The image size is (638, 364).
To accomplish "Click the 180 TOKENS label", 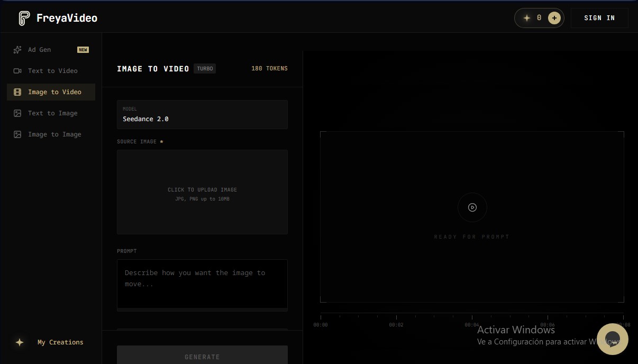I will pos(270,68).
